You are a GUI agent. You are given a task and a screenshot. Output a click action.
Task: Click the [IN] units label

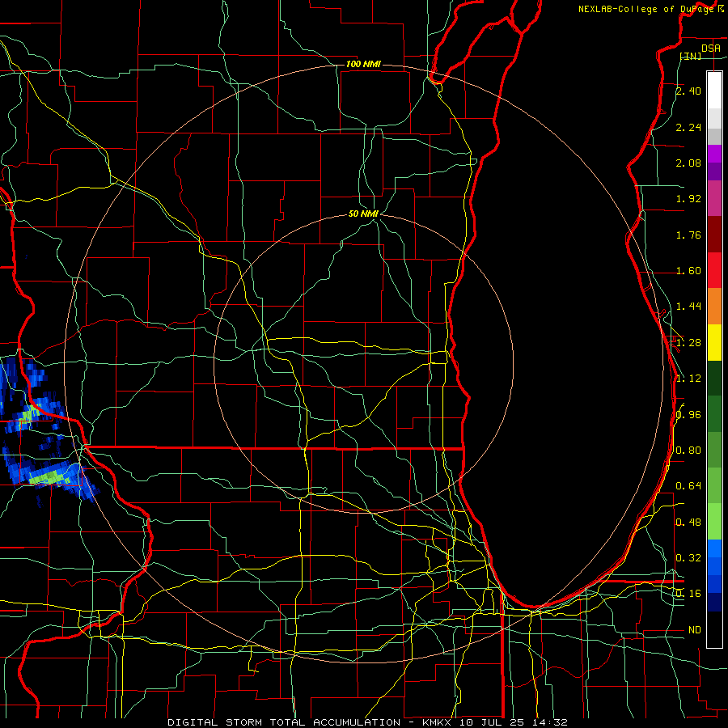click(691, 56)
